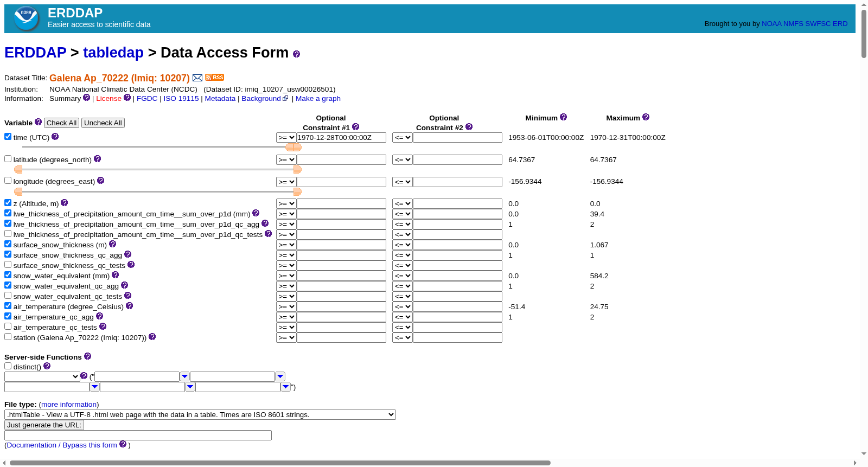Click the Check All button
The image size is (868, 467).
tap(61, 123)
